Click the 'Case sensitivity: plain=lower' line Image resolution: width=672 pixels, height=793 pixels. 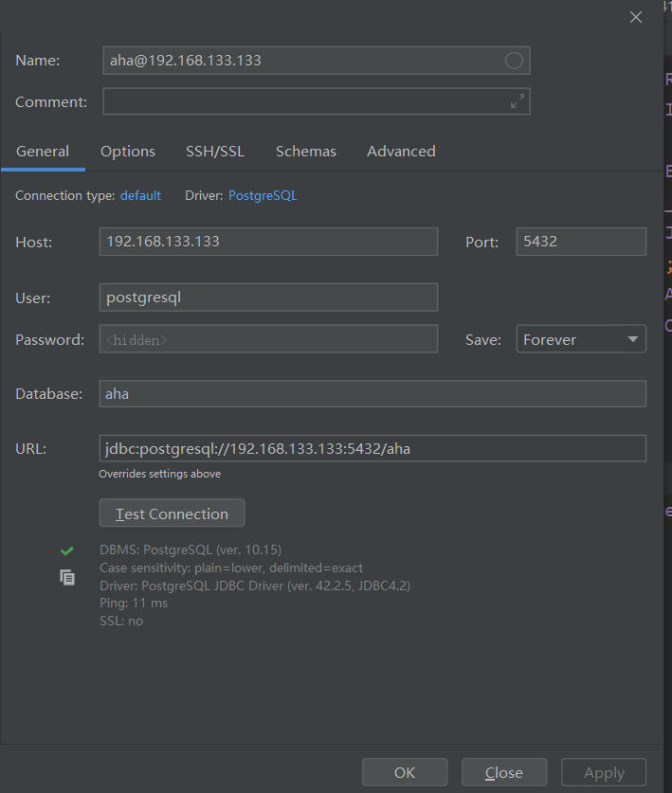[x=231, y=568]
